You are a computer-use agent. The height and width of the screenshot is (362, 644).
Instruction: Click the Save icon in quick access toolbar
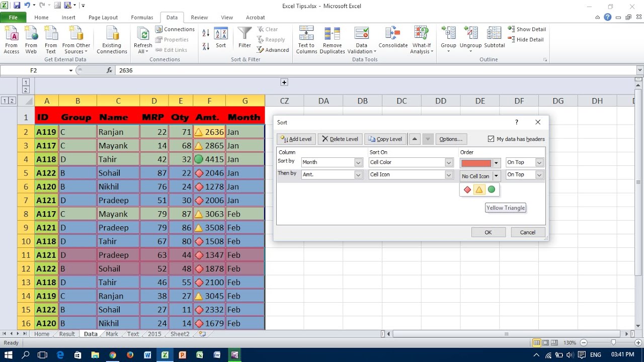pos(17,6)
